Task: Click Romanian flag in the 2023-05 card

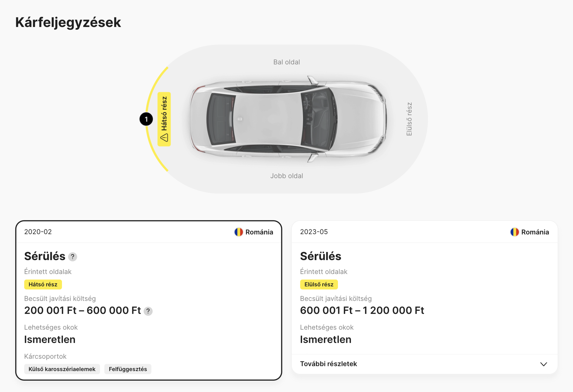Action: coord(515,232)
